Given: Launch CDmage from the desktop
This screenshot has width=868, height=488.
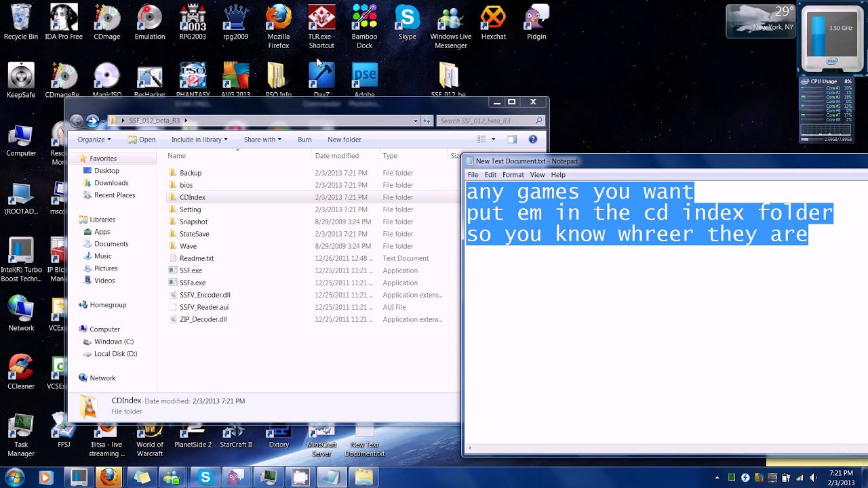Looking at the screenshot, I should pyautogui.click(x=107, y=22).
